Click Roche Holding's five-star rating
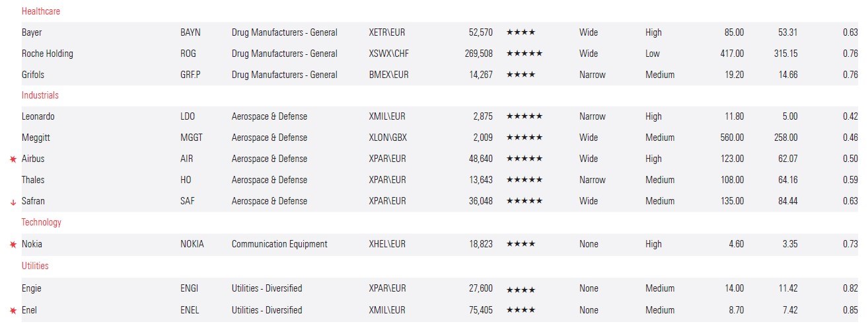Image resolution: width=868 pixels, height=324 pixels. click(x=524, y=54)
